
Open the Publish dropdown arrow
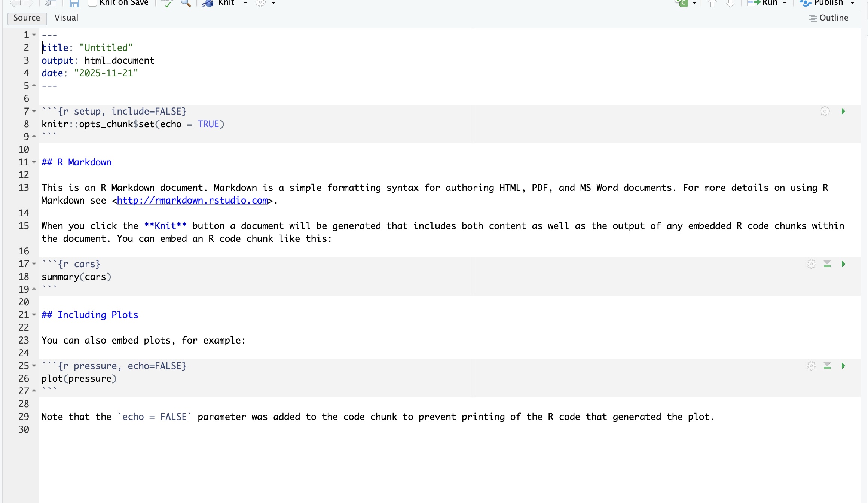coord(853,3)
